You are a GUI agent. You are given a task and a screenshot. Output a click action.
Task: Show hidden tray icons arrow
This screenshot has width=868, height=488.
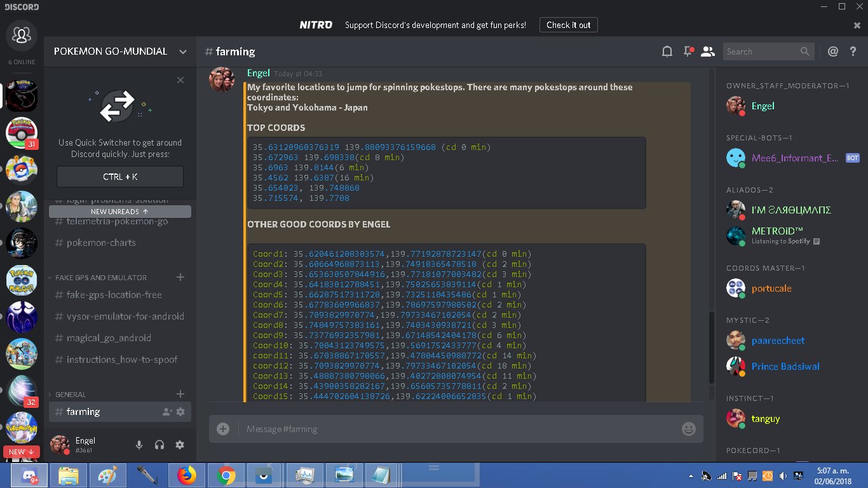coord(691,475)
